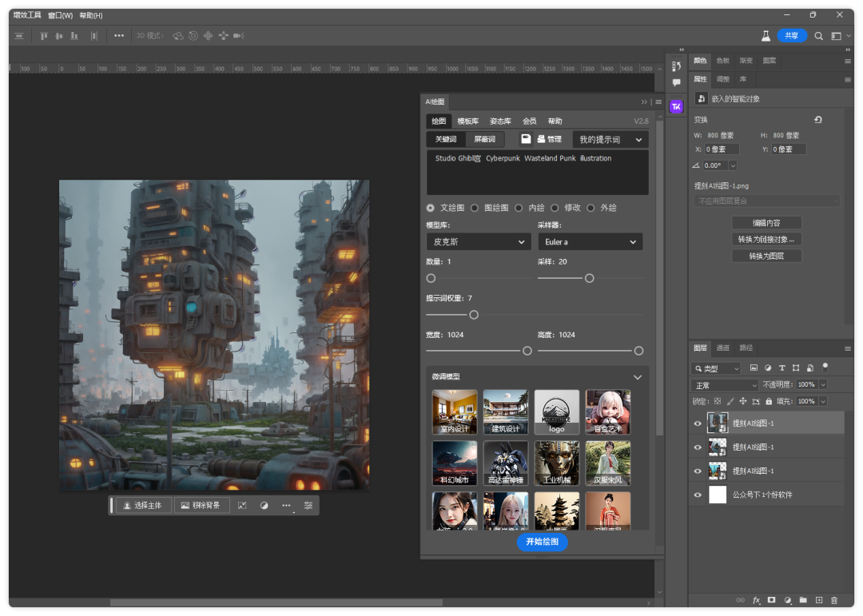Click the 开始绘图 button

(542, 542)
